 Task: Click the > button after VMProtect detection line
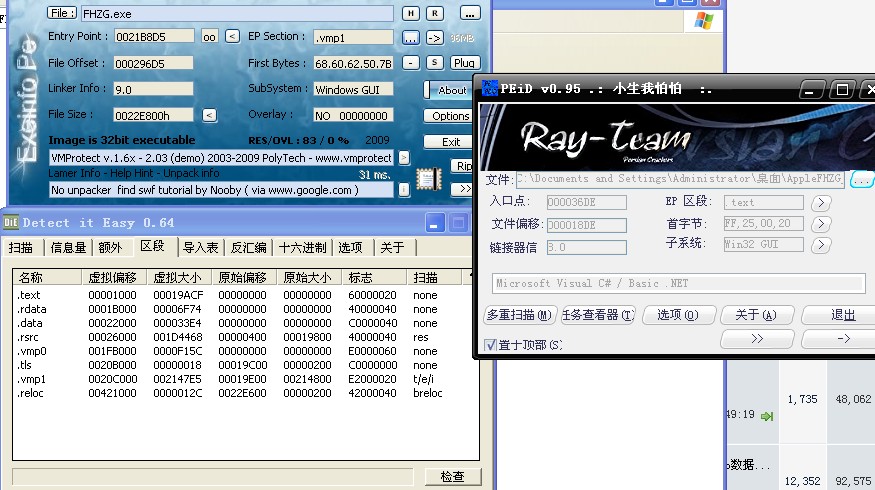coord(404,158)
